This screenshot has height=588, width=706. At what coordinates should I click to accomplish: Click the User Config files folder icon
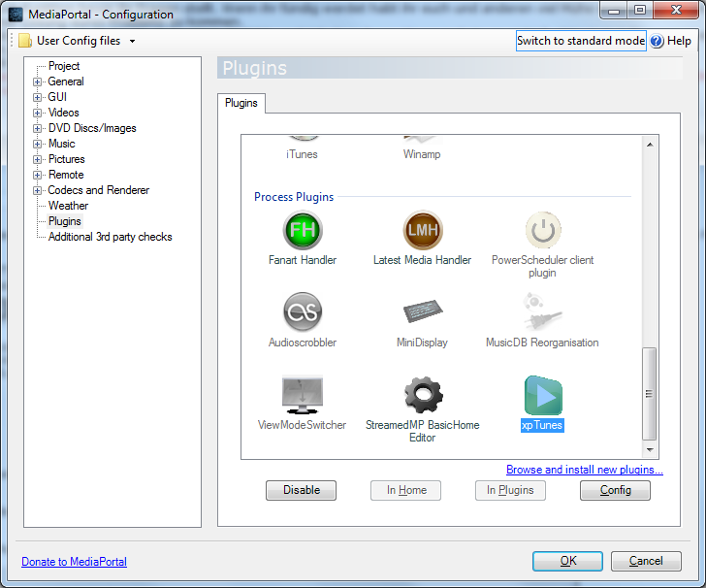[x=25, y=41]
